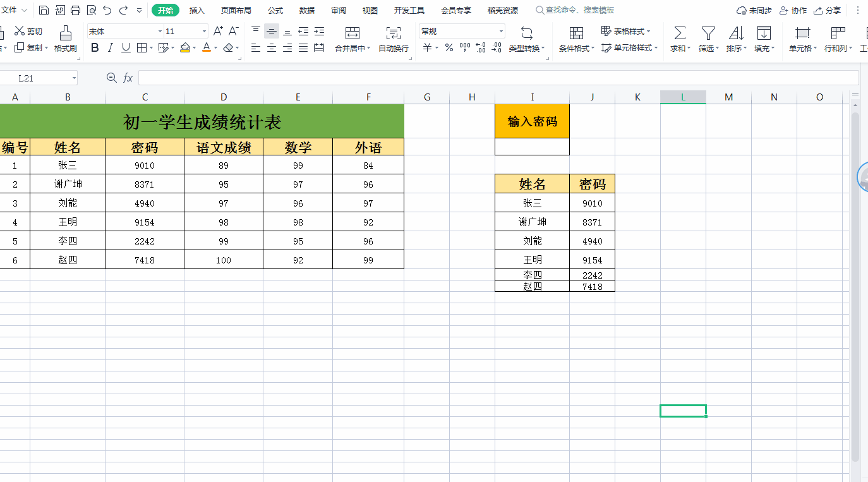Open Print Preview icon

point(92,10)
